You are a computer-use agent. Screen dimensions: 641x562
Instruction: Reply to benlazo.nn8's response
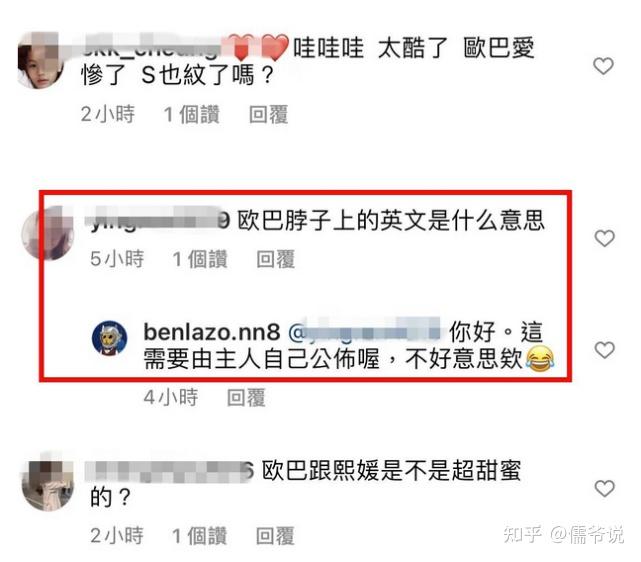tap(246, 397)
